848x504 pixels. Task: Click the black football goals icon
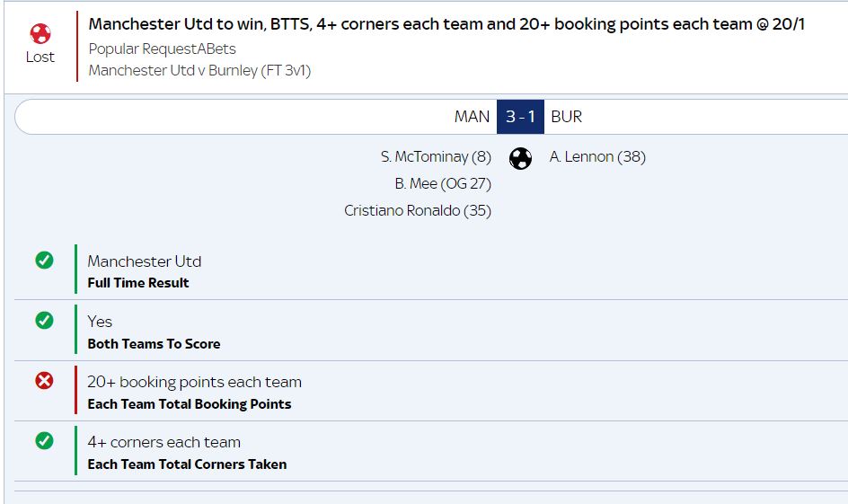click(x=520, y=158)
